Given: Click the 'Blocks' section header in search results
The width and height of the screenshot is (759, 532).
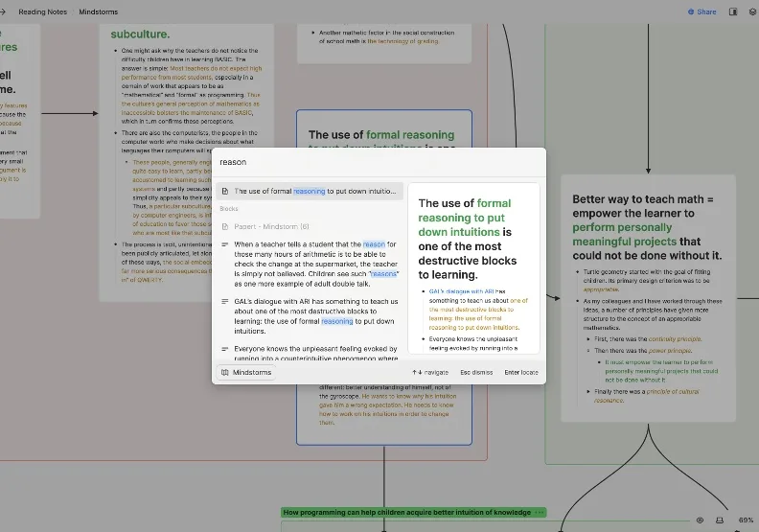Looking at the screenshot, I should coord(229,209).
